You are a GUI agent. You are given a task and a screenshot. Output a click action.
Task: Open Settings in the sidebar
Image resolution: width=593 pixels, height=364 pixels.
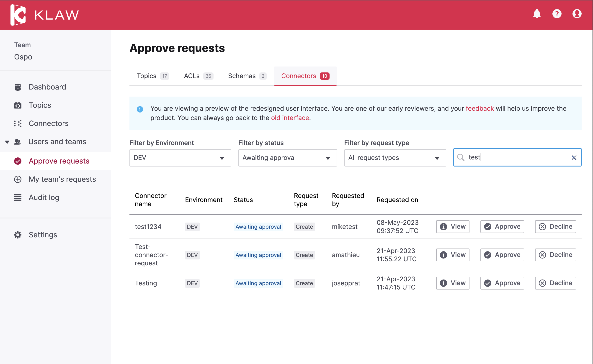tap(43, 235)
